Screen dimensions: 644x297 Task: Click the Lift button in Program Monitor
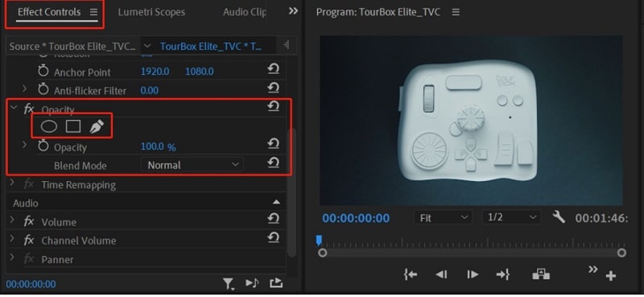click(x=541, y=274)
